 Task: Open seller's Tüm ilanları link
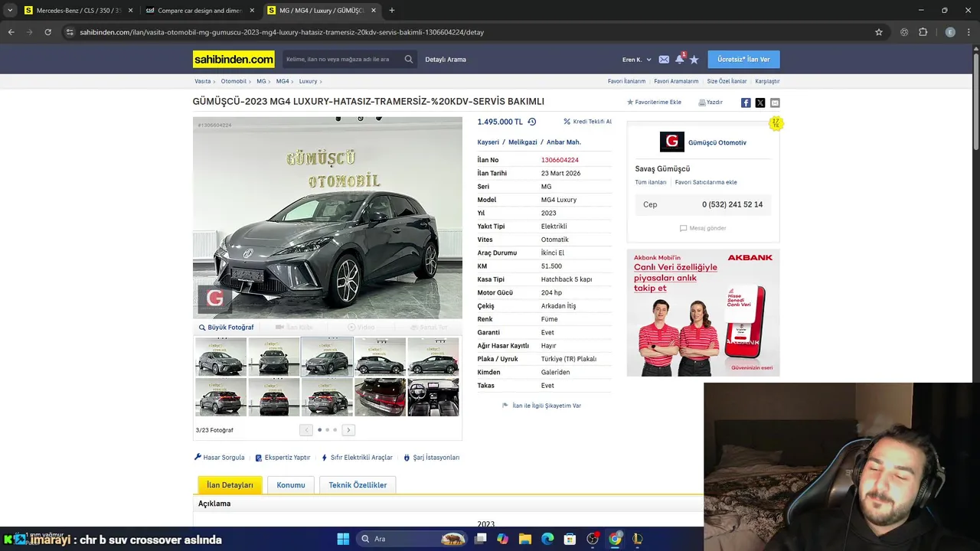[651, 182]
